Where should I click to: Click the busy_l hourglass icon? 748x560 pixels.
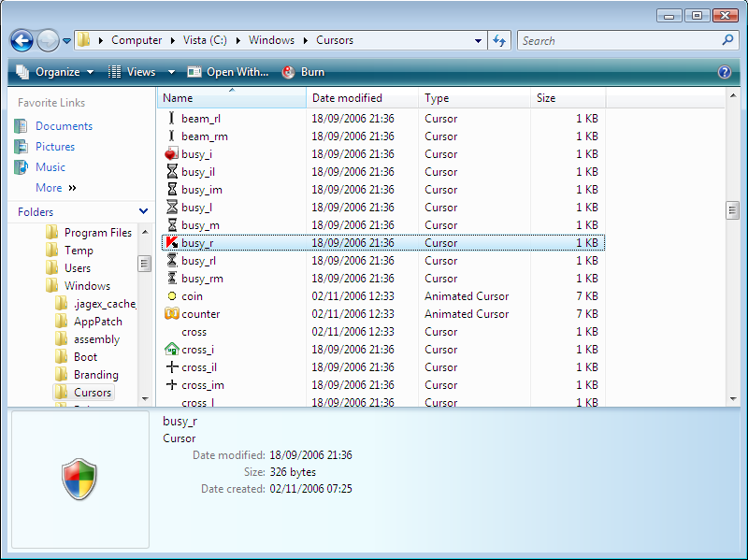(x=172, y=207)
